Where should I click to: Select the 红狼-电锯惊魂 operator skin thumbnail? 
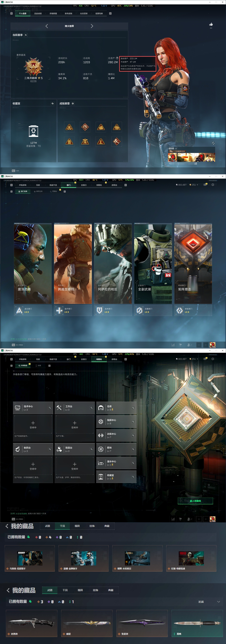tap(191, 558)
